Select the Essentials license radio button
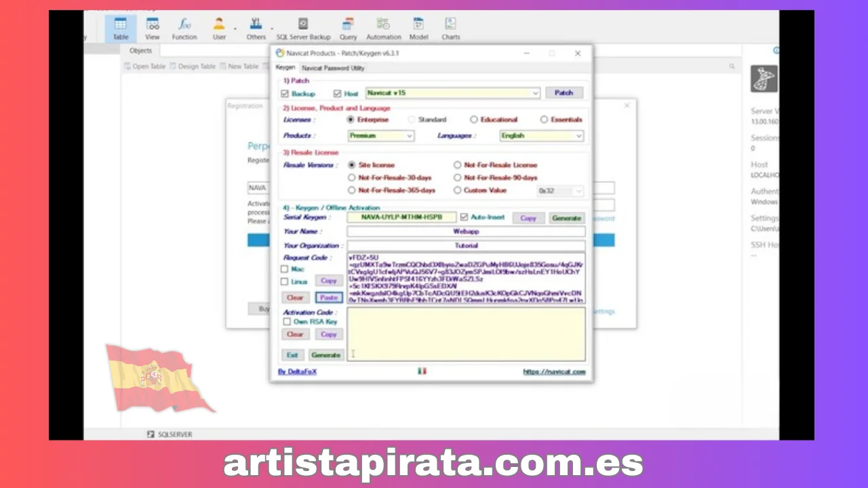Image resolution: width=868 pixels, height=488 pixels. point(544,119)
